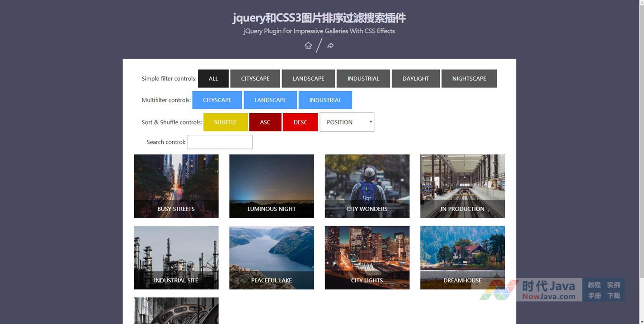Focus the Search control text field

tap(220, 142)
